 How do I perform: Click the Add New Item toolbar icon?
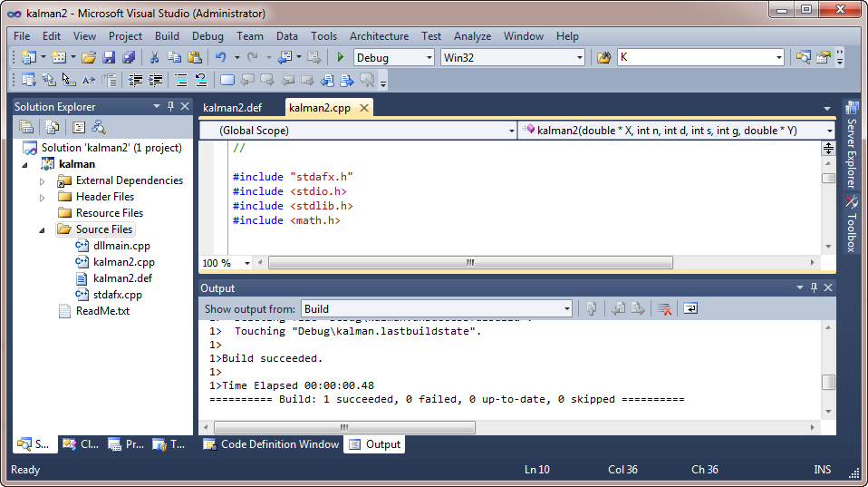[x=58, y=57]
